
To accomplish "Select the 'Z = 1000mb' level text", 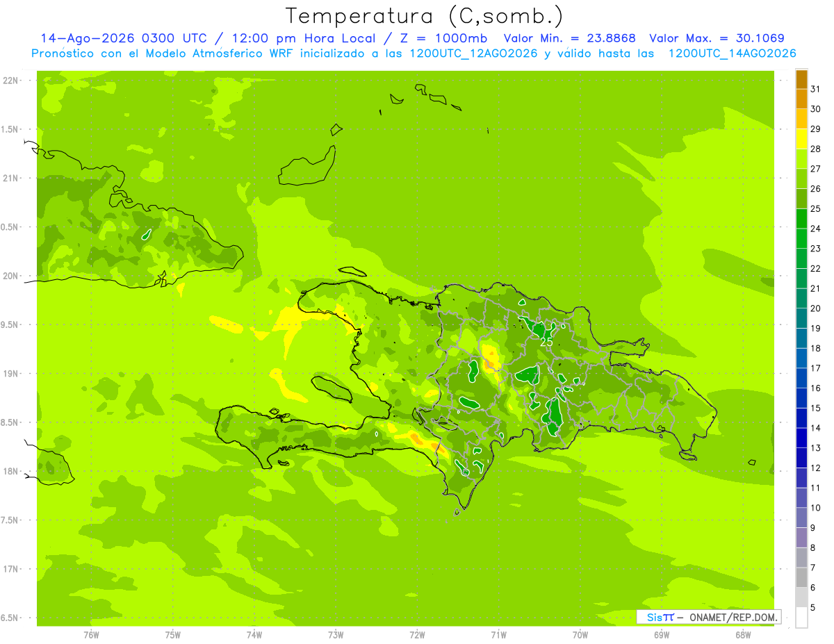I will point(443,38).
